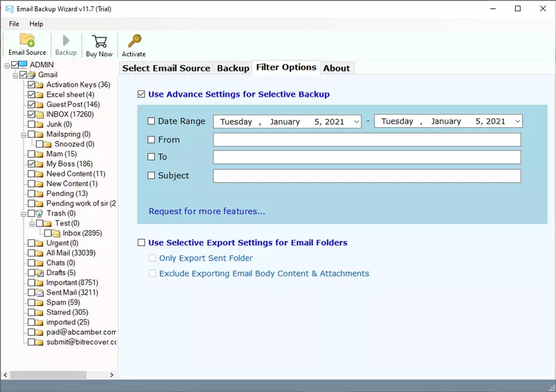Click the Activation Keys folder icon
This screenshot has height=392, width=556.
[x=40, y=85]
